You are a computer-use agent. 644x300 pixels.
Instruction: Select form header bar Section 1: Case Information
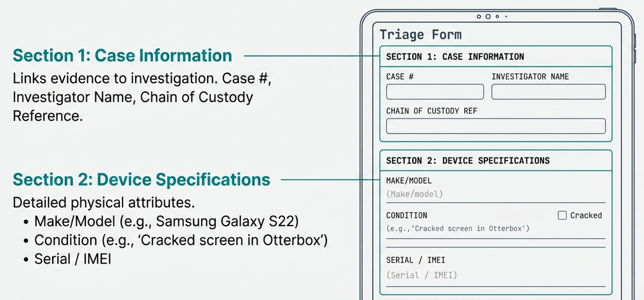(495, 57)
